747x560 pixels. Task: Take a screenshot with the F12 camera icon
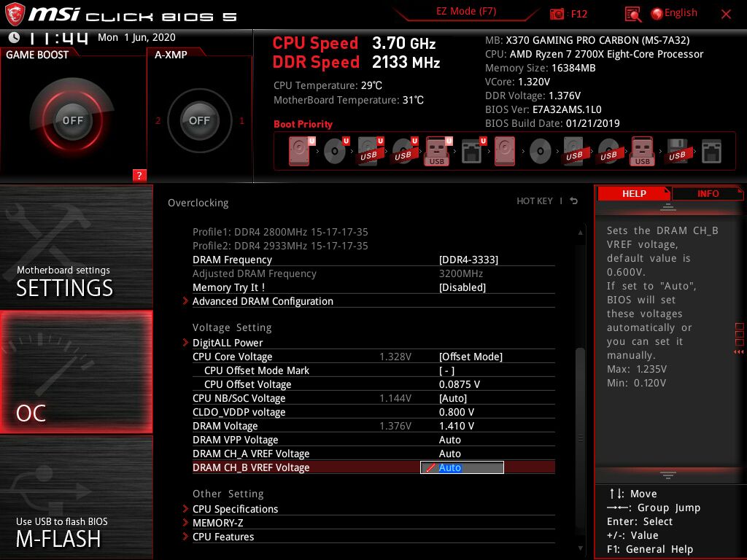point(557,14)
